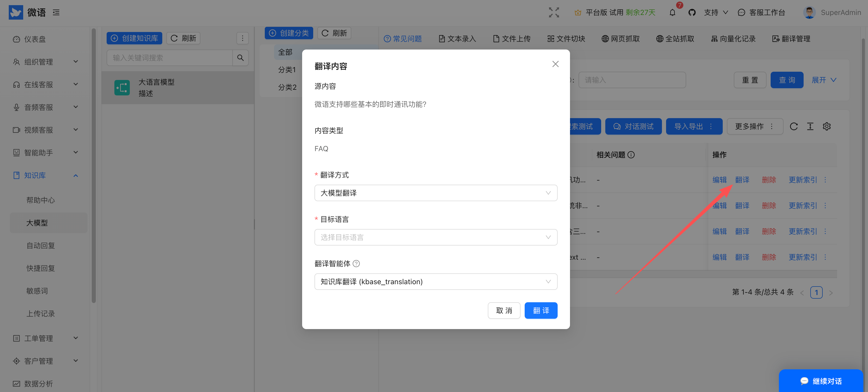This screenshot has height=392, width=868.
Task: Select 分类1 in category list
Action: tap(287, 69)
